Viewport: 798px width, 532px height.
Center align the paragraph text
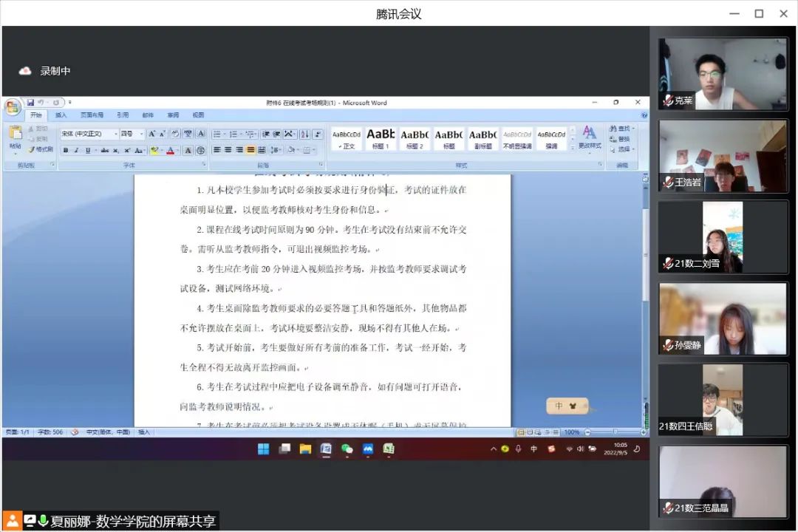(228, 150)
